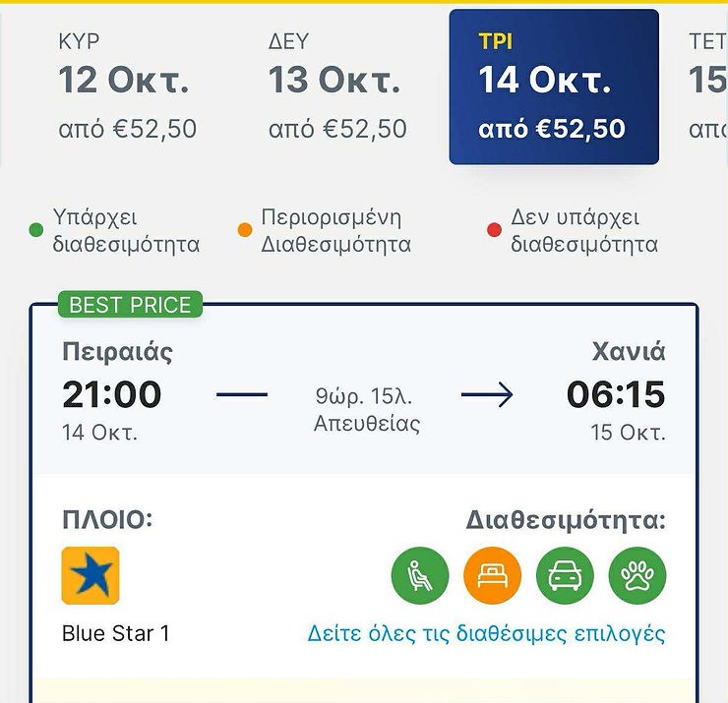The height and width of the screenshot is (703, 728).
Task: Click the 06:15 arrival time
Action: tap(616, 394)
